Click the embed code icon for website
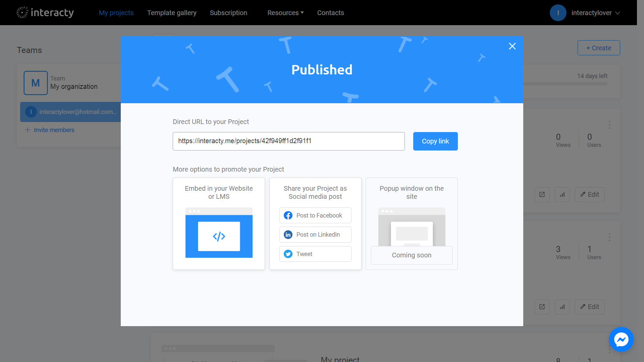 point(219,236)
